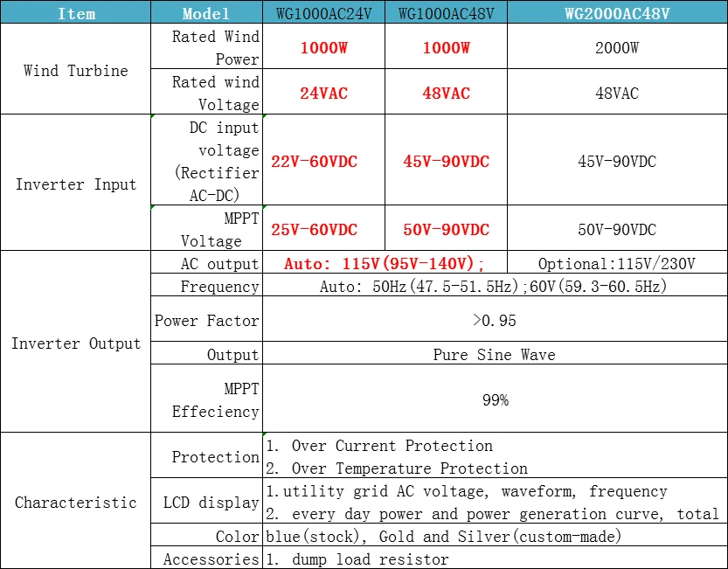Select the 22V-60VDC input value

click(315, 162)
